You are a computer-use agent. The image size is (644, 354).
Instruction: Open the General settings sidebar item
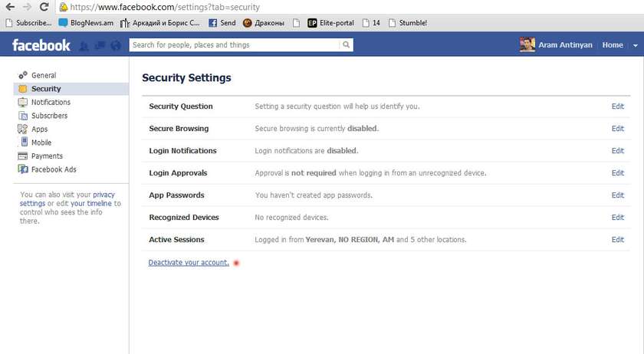(x=43, y=75)
